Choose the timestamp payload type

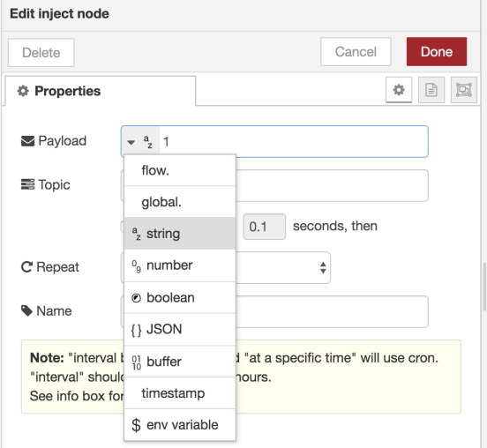click(x=180, y=393)
